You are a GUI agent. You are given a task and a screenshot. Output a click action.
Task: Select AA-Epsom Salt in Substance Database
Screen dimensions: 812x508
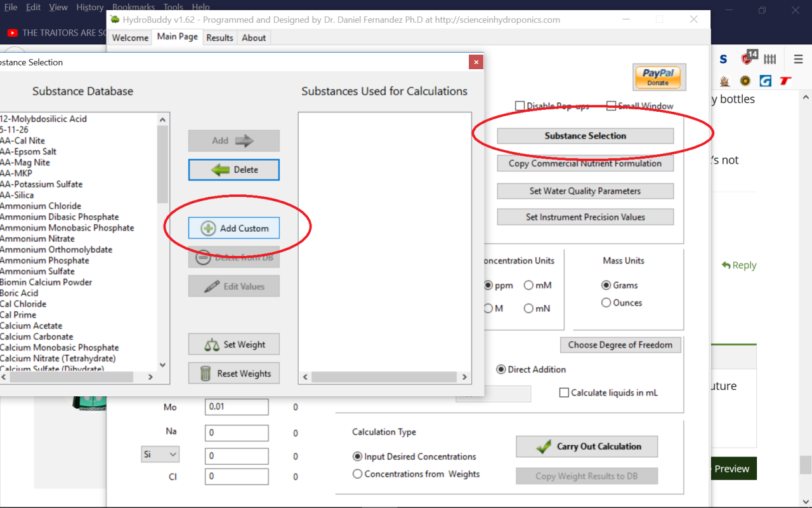[28, 152]
